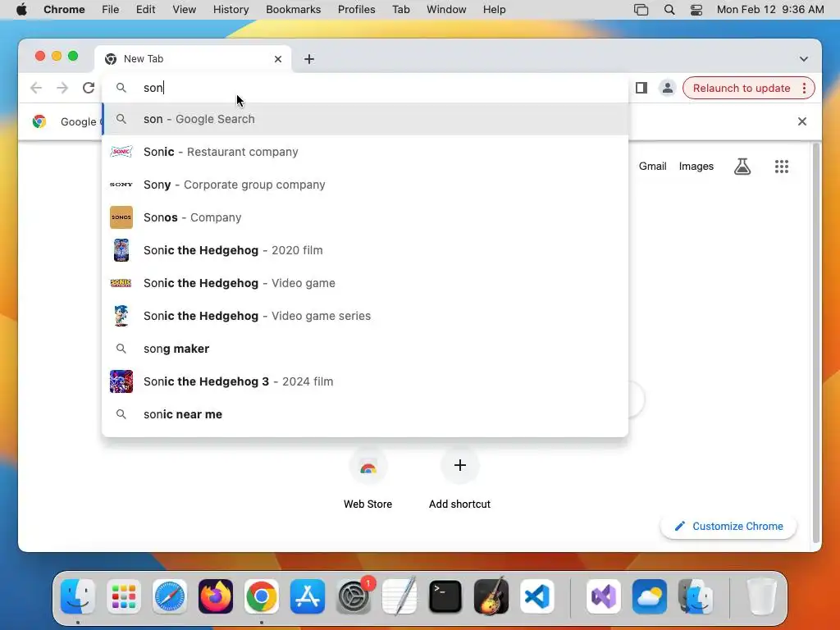Open Chrome three-dot menu
840x630 pixels.
[x=804, y=88]
